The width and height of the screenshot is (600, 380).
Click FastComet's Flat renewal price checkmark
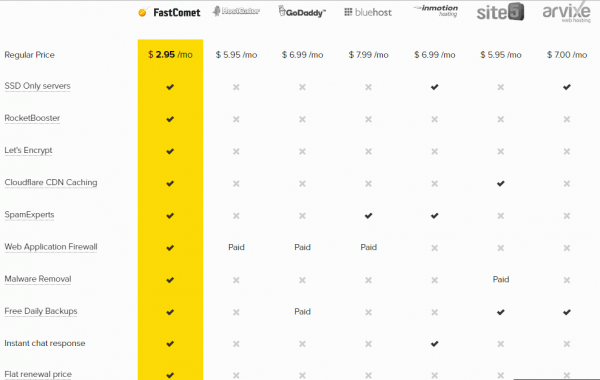(x=170, y=375)
